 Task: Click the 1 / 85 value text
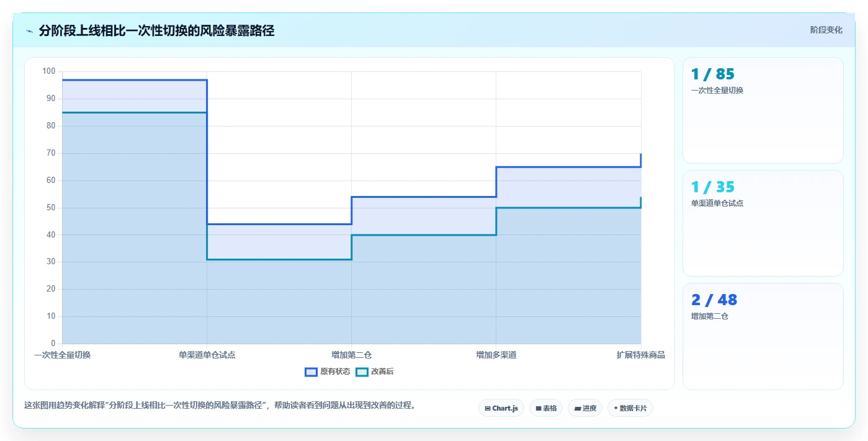[713, 74]
